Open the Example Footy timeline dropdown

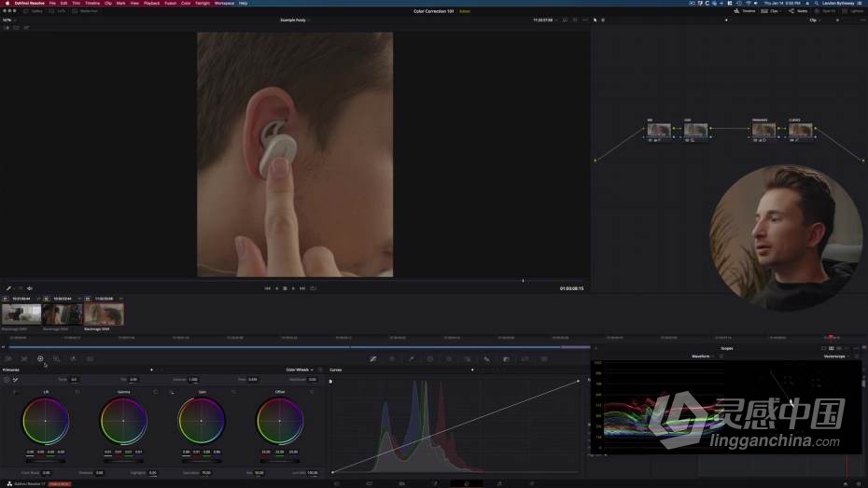[295, 20]
